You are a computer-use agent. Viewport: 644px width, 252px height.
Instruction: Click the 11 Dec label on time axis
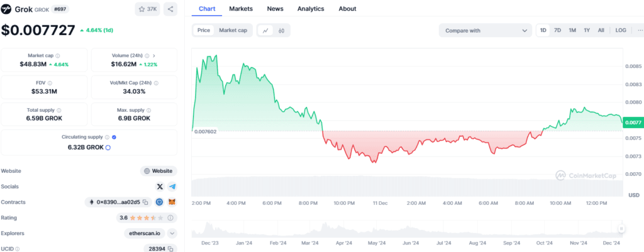(x=380, y=203)
